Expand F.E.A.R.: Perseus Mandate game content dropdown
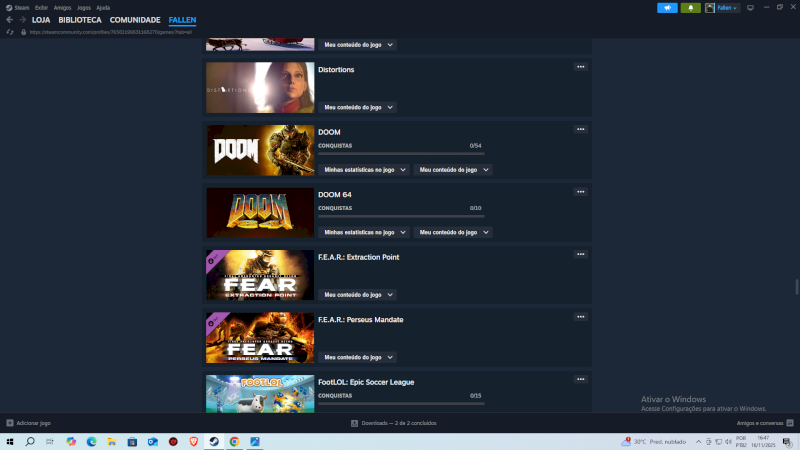This screenshot has height=450, width=800. [358, 357]
